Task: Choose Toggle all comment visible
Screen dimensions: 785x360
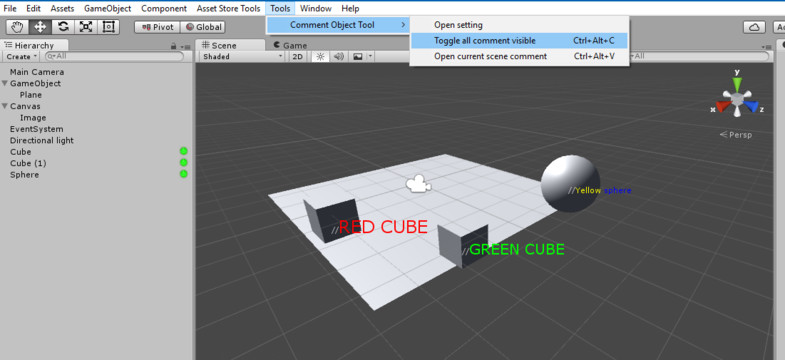Action: pyautogui.click(x=519, y=41)
